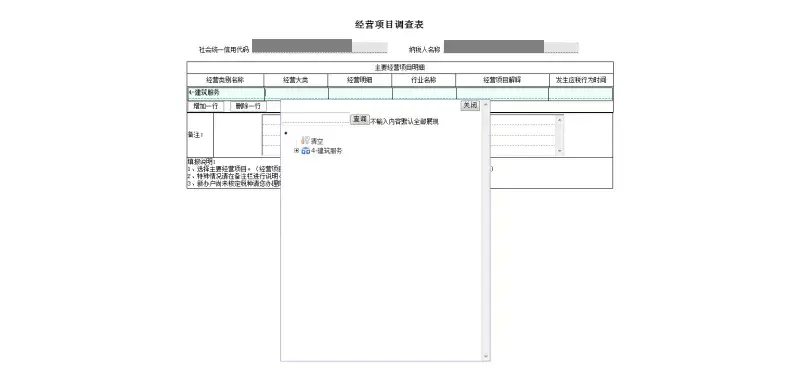Select the 4-建筑服务 tree label
This screenshot has width=796, height=384.
click(326, 151)
